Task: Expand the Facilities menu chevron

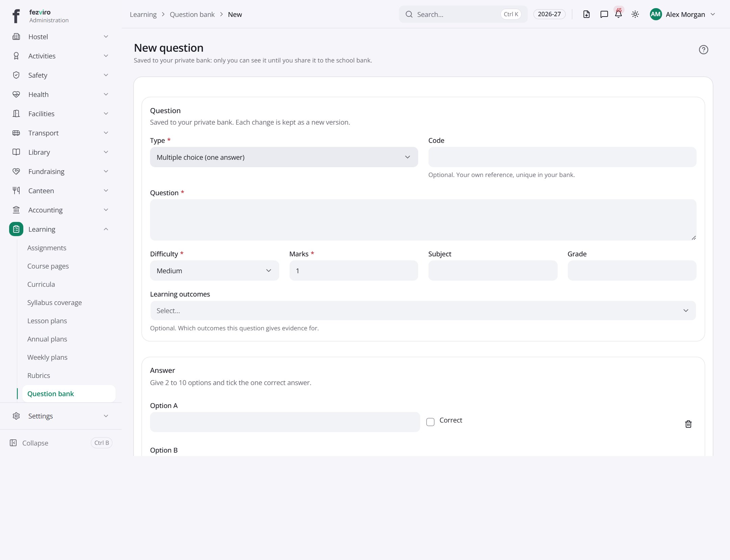Action: [106, 113]
